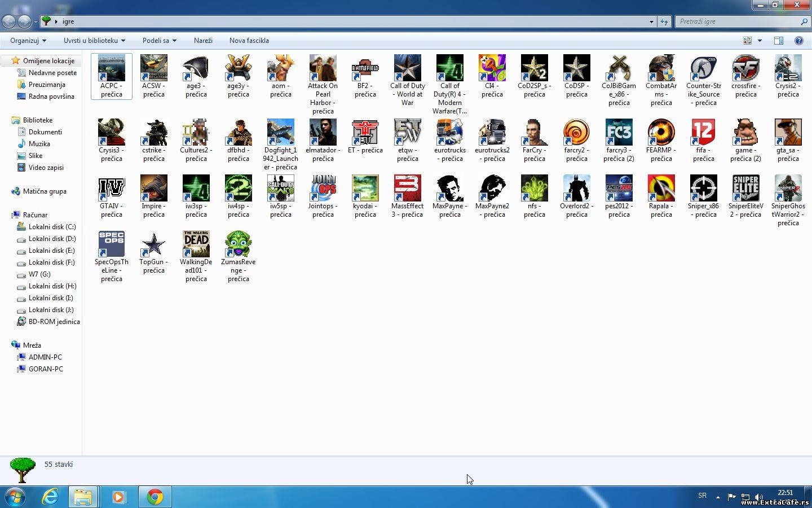Change the view with the view button
812x508 pixels.
point(747,41)
